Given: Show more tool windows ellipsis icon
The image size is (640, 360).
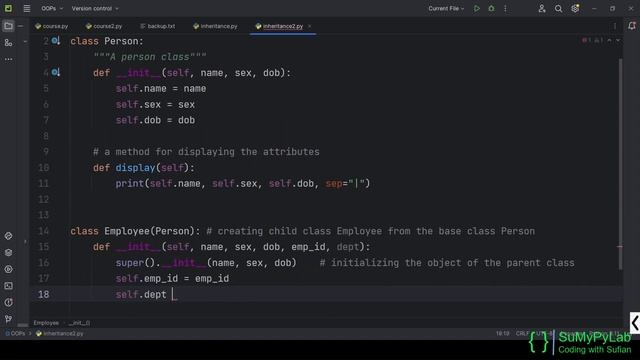Looking at the screenshot, I should pos(8,59).
